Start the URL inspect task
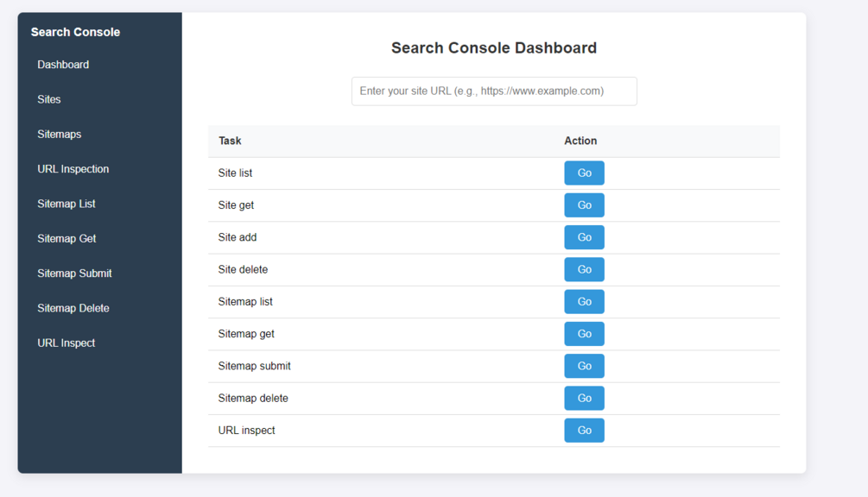The image size is (868, 497). 584,431
